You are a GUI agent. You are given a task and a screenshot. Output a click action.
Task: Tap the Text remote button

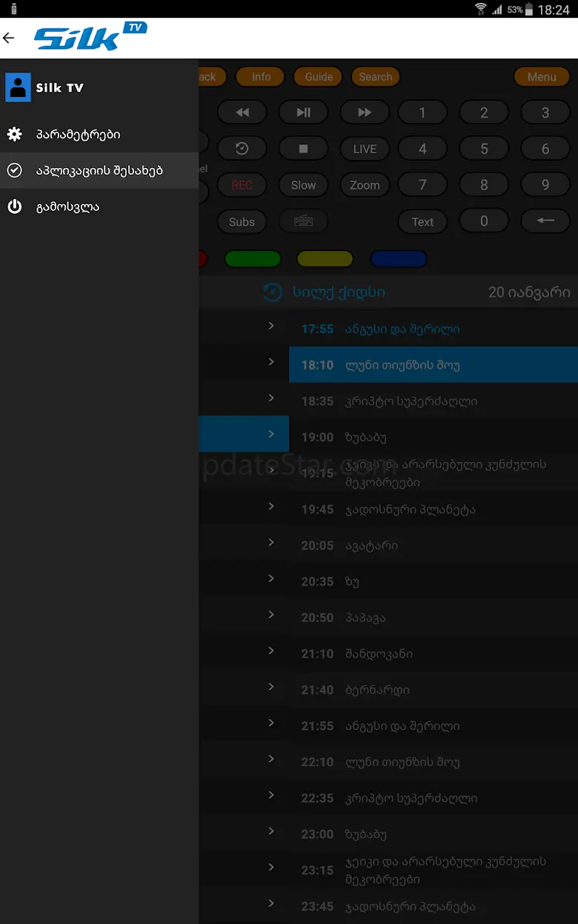(x=422, y=221)
